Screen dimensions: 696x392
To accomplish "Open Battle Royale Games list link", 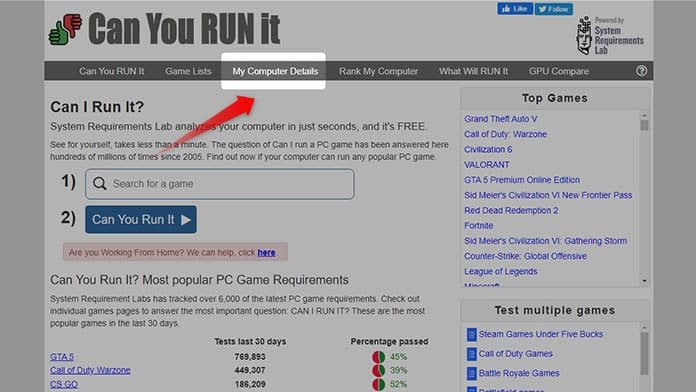I will (519, 373).
